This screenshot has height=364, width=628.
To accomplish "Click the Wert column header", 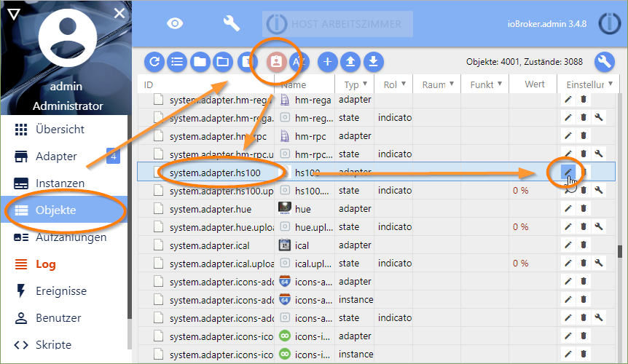I will point(535,84).
